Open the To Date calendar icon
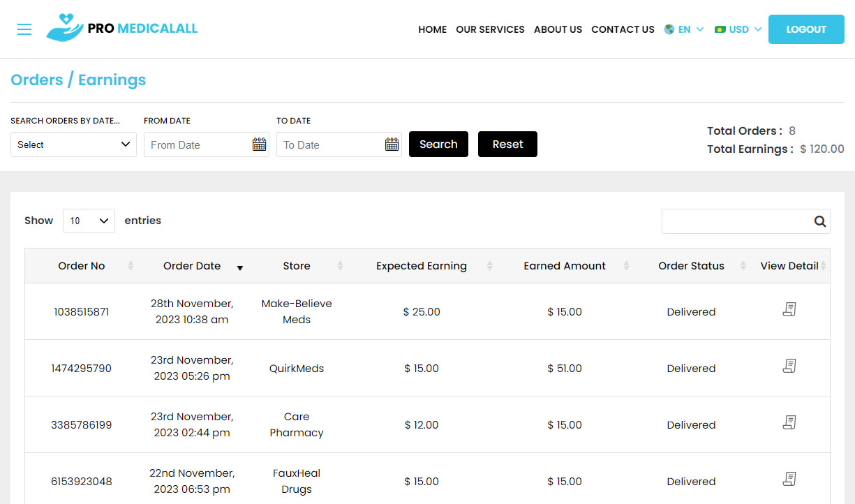This screenshot has height=504, width=855. [x=392, y=144]
